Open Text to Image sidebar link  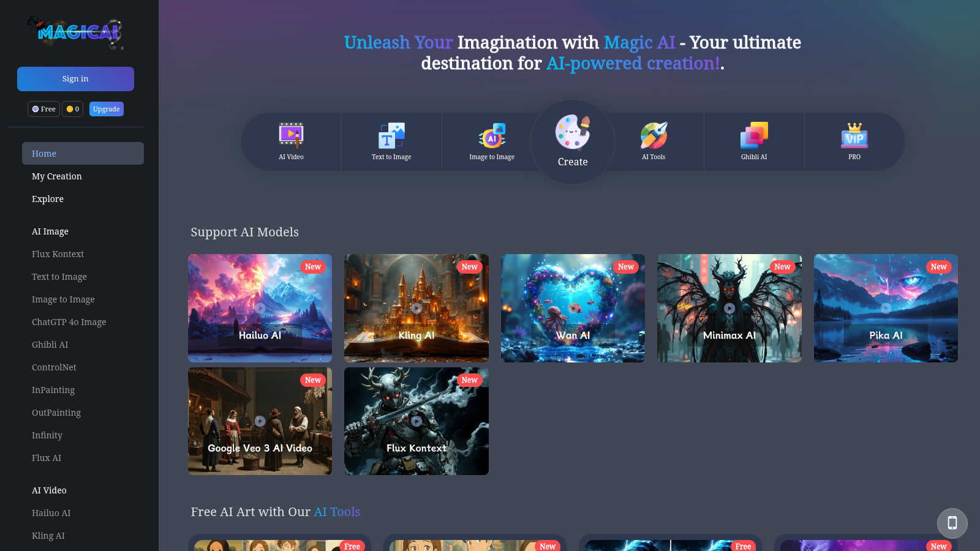click(x=59, y=277)
